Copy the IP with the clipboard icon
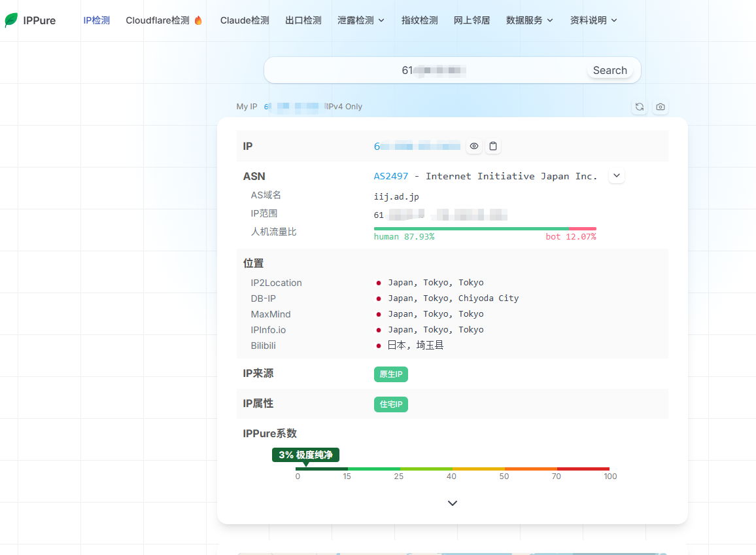Viewport: 756px width, 555px height. coord(492,146)
